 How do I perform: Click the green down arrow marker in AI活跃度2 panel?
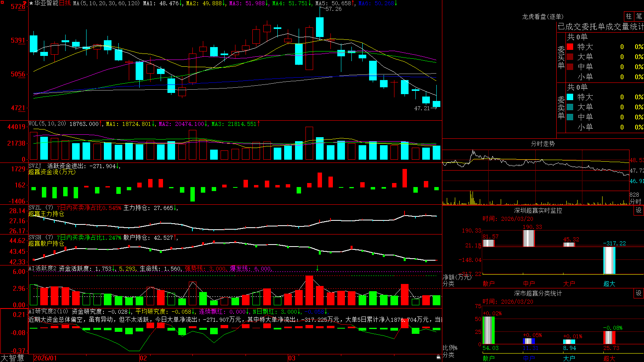pos(317,268)
